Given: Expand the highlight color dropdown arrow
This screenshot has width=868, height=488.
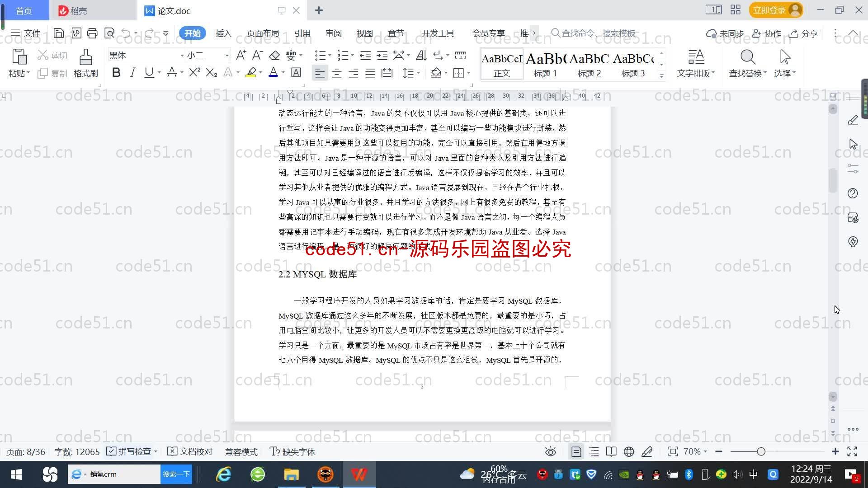Looking at the screenshot, I should pyautogui.click(x=261, y=72).
